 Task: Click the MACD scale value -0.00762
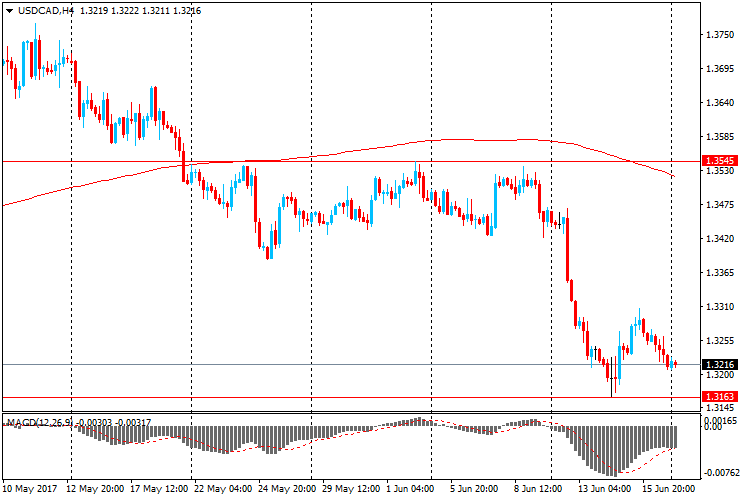click(x=721, y=473)
